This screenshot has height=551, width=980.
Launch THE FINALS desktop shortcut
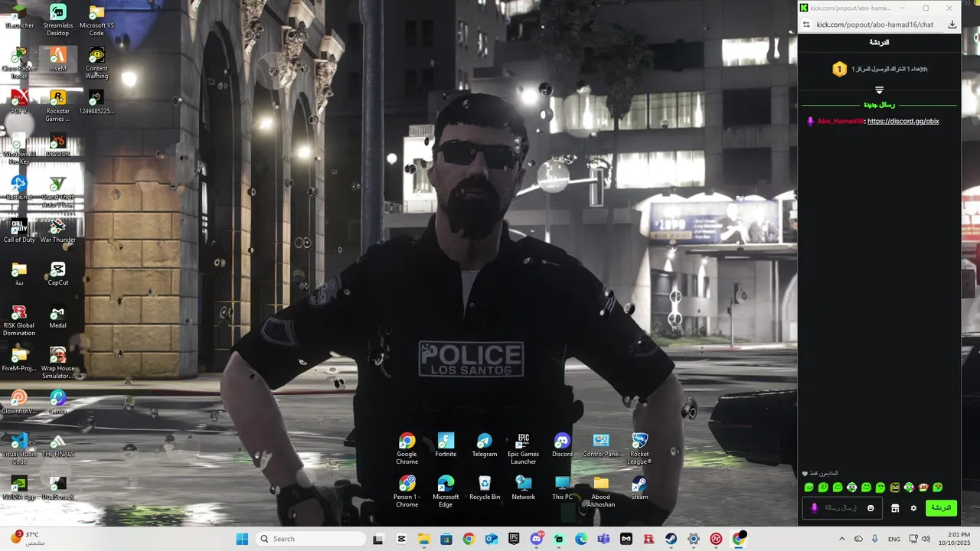pos(57,445)
